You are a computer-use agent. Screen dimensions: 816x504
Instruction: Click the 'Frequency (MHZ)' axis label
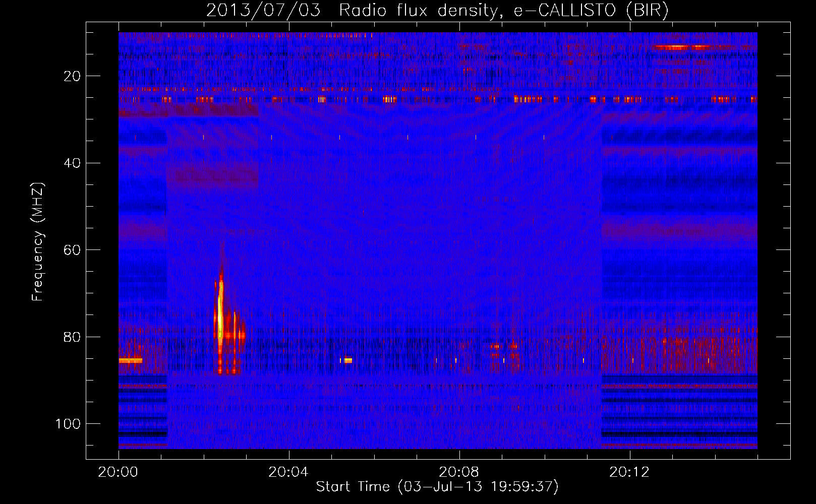pos(38,241)
